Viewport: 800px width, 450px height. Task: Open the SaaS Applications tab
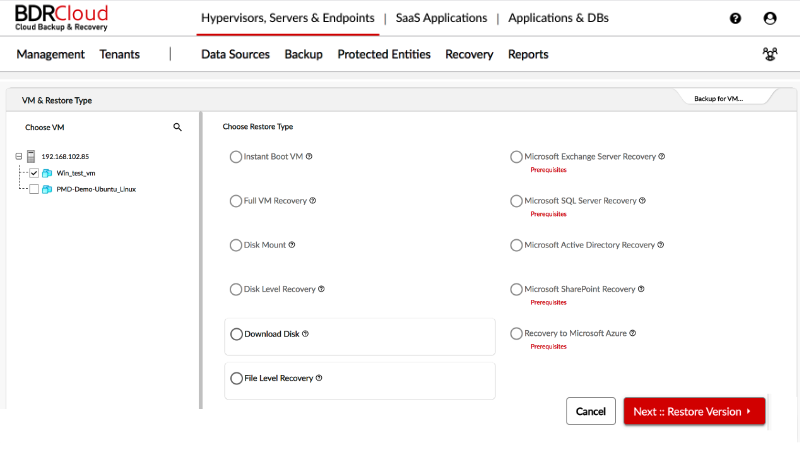tap(441, 18)
